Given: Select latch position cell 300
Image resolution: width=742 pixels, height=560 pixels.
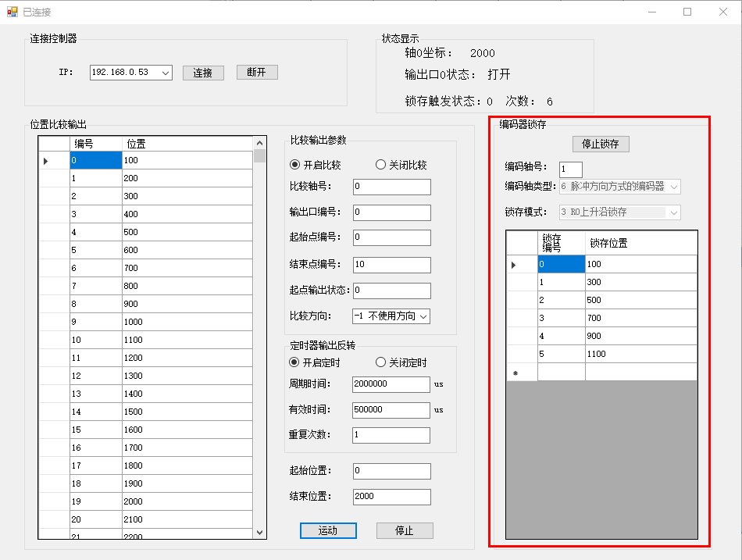Looking at the screenshot, I should tap(641, 282).
